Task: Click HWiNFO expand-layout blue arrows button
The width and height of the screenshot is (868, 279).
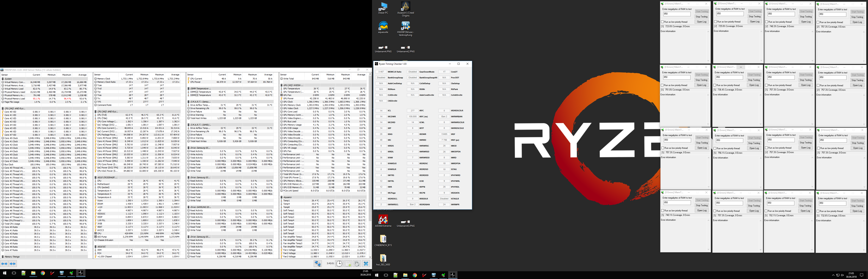Action: click(x=4, y=264)
